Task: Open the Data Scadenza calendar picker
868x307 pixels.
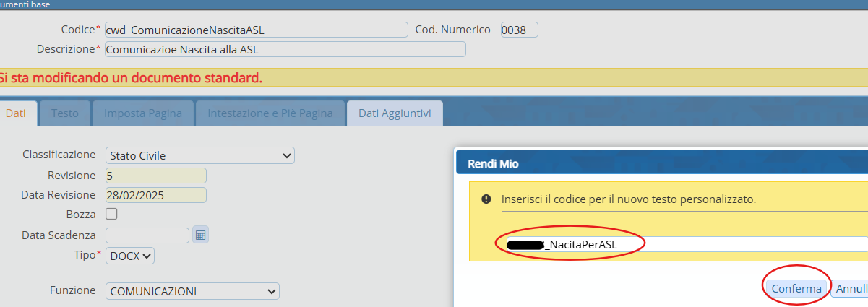Action: (x=201, y=235)
